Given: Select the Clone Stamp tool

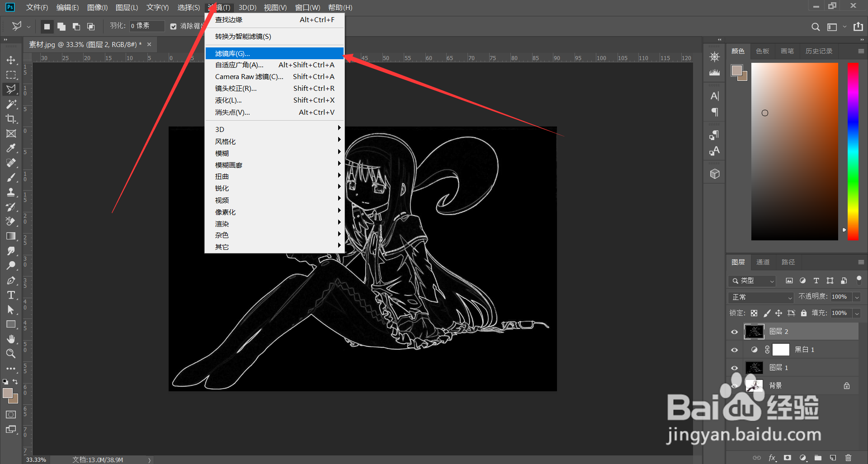Looking at the screenshot, I should (11, 192).
